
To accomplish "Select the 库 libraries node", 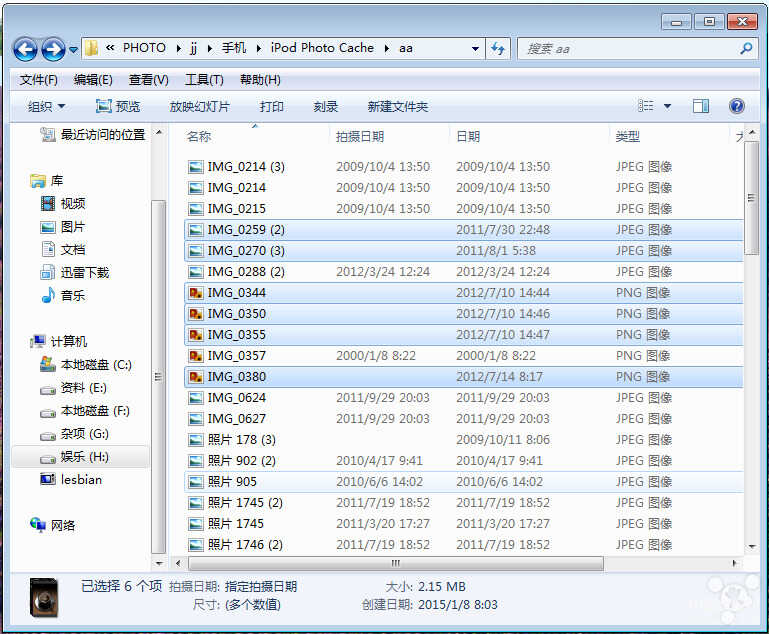I will (47, 180).
